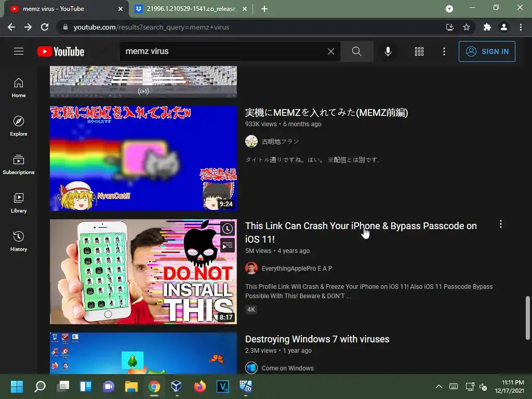Start voice search with microphone icon
This screenshot has width=532, height=399.
click(388, 51)
